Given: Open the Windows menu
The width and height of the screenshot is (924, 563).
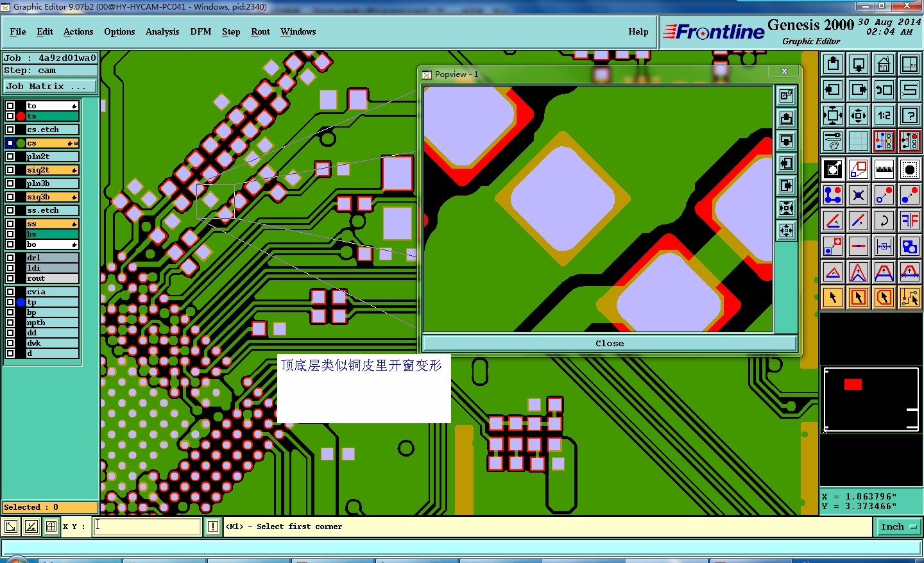Looking at the screenshot, I should pos(298,31).
